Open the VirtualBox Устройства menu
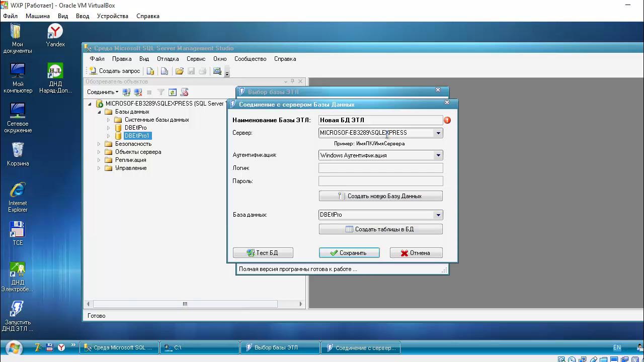Screen dimensions: 644x362 point(113,16)
